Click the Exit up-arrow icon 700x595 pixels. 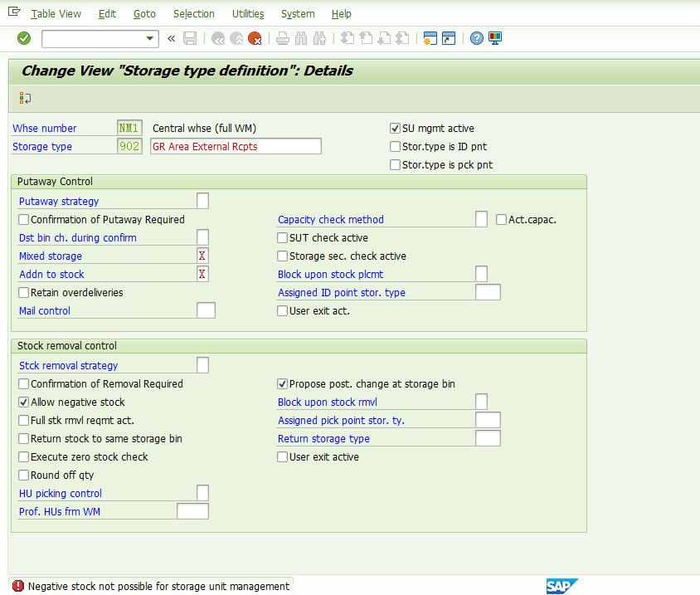click(x=236, y=38)
